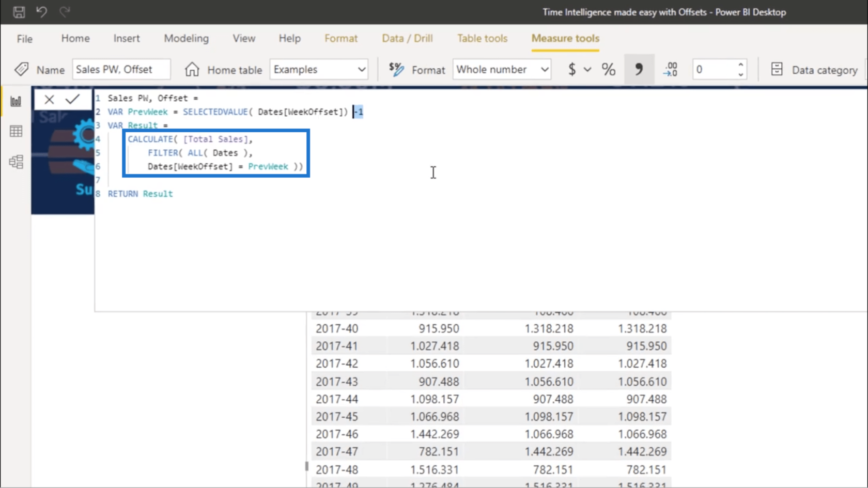
Task: Select the 2017-47 row label
Action: (x=337, y=452)
